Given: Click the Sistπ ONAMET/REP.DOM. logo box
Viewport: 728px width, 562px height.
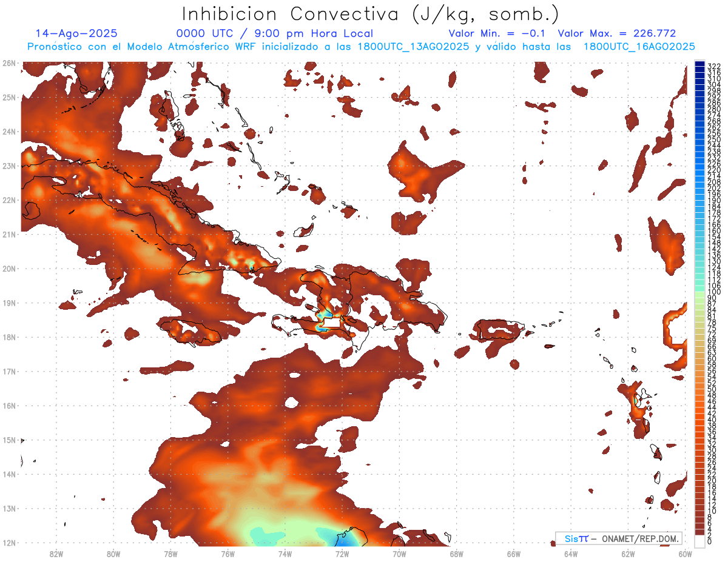Looking at the screenshot, I should click(618, 538).
